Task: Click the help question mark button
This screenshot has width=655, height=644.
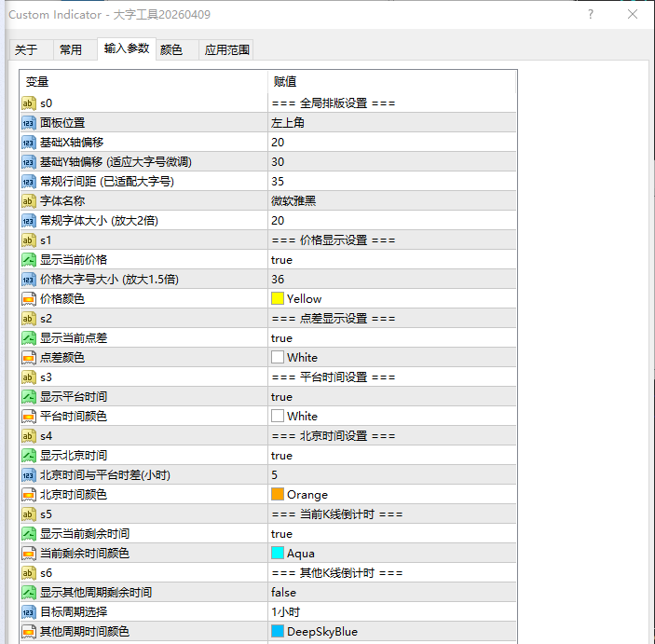Action: pos(591,14)
